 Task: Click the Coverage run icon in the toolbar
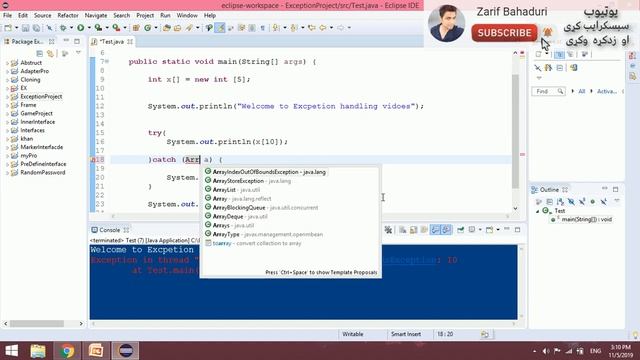click(x=98, y=28)
